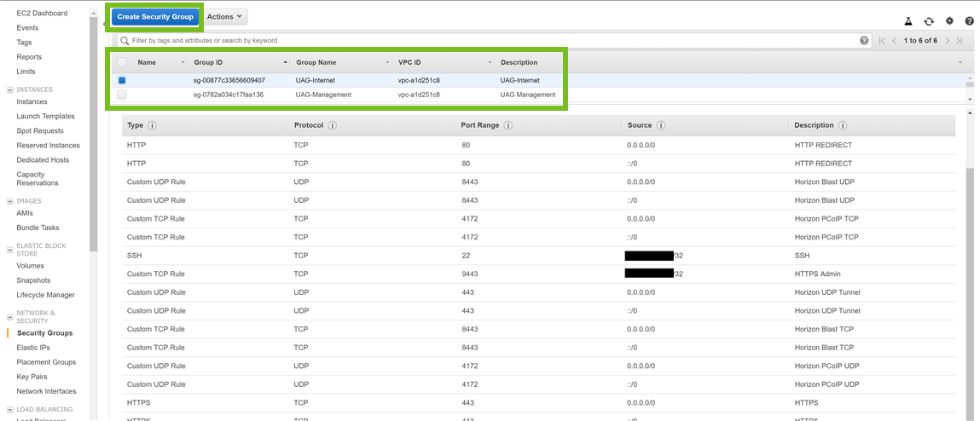The width and height of the screenshot is (980, 421).
Task: Open the settings gear icon
Action: pyautogui.click(x=949, y=21)
